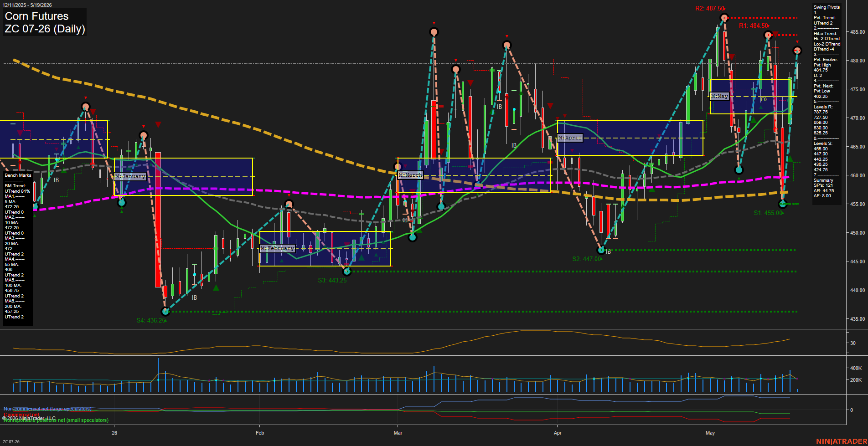This screenshot has height=446, width=868.
Task: Click the 400K volume axis label
Action: coord(856,368)
